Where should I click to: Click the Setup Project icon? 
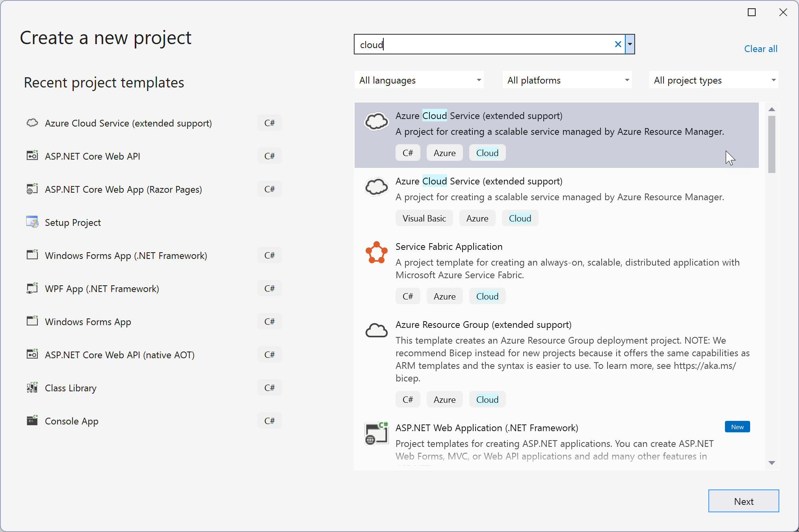32,222
